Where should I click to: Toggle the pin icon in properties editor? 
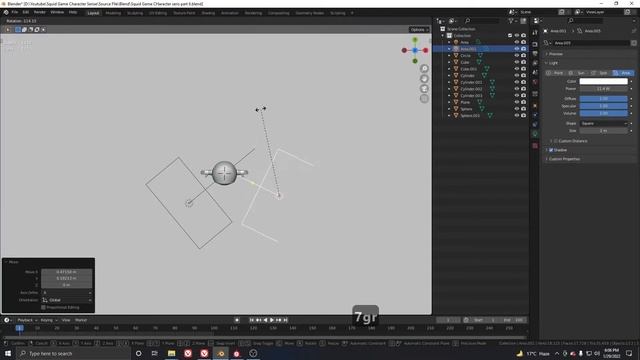634,31
